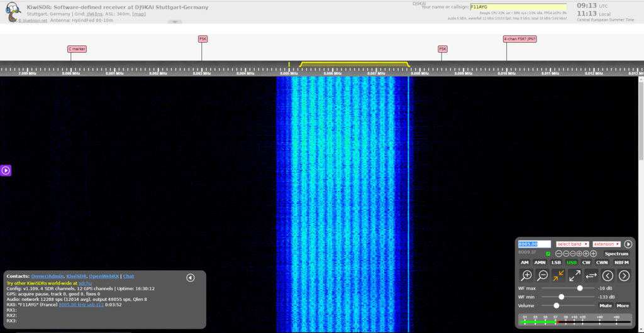Visit the sdr.hu link
Screen dimensions: 644x333
[85, 283]
